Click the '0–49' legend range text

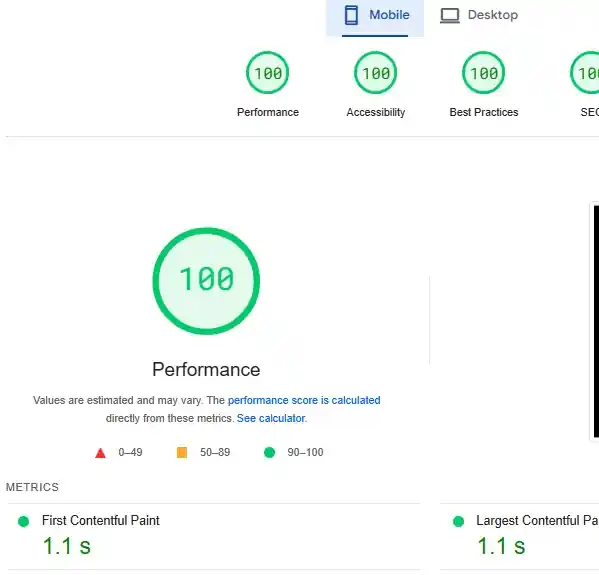click(130, 452)
